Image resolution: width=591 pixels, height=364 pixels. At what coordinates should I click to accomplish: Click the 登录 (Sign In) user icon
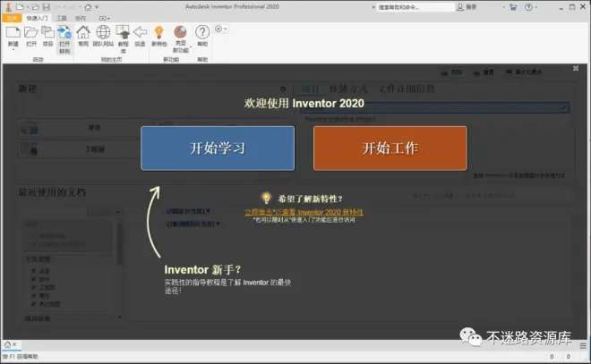(460, 7)
